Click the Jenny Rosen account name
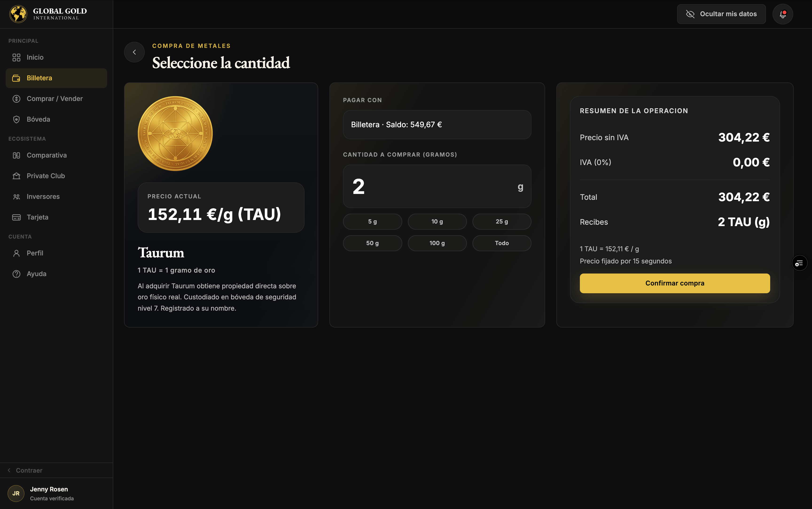The width and height of the screenshot is (812, 509). 49,489
